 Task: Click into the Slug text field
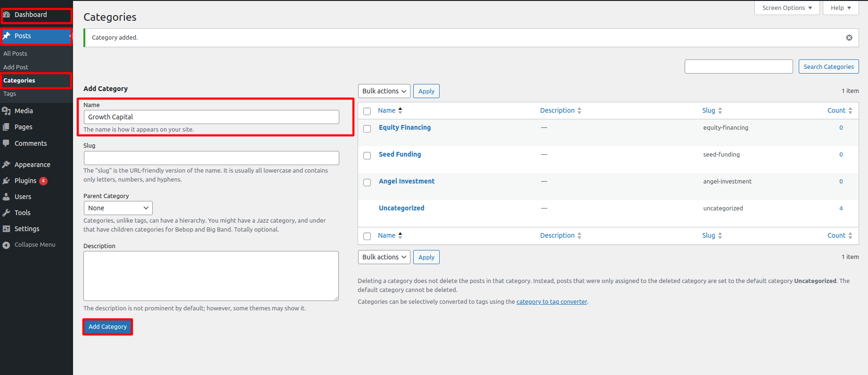(211, 158)
